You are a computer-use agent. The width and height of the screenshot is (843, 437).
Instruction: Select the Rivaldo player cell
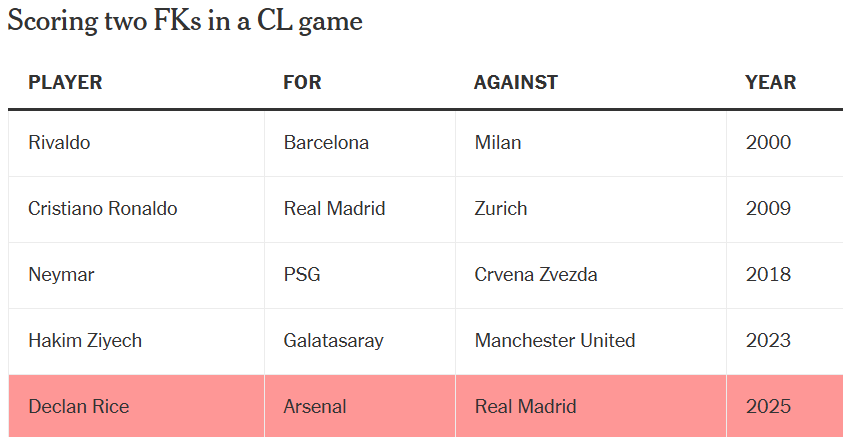click(x=137, y=143)
